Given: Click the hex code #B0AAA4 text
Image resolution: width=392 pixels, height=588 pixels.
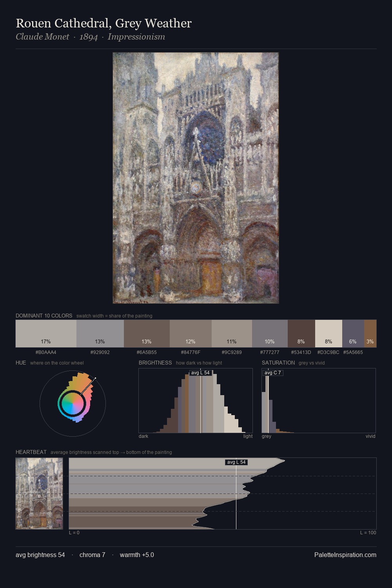Looking at the screenshot, I should (x=46, y=352).
